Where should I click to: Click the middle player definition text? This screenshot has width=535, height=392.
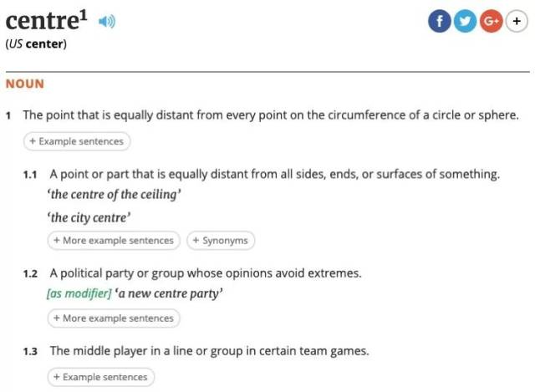[x=209, y=350]
